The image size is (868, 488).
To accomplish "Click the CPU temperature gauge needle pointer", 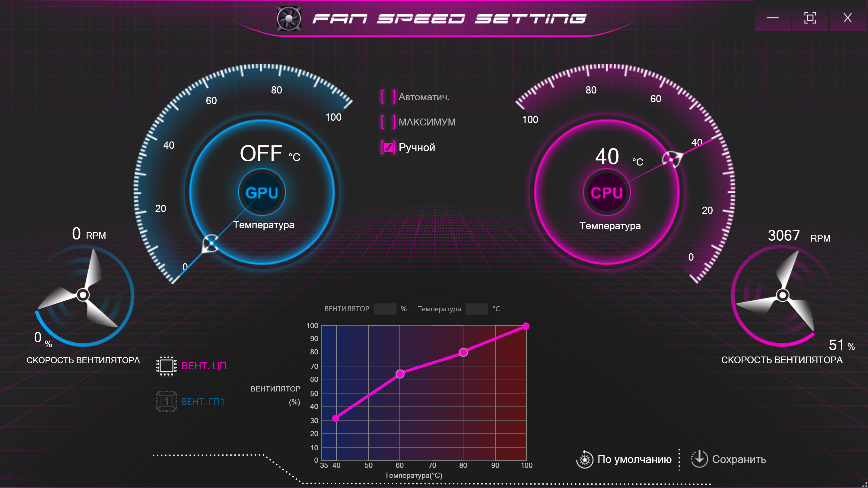I will (x=672, y=159).
